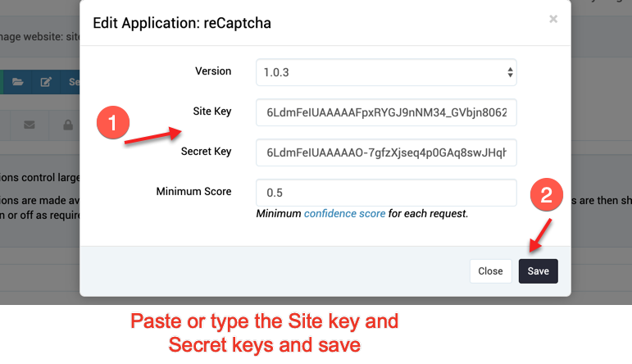Click the Version label

[x=213, y=71]
